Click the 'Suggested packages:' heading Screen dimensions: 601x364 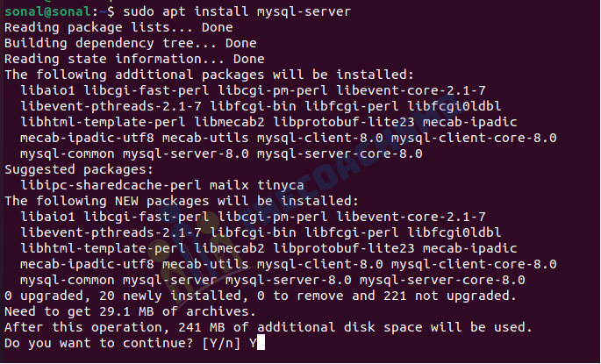click(79, 169)
